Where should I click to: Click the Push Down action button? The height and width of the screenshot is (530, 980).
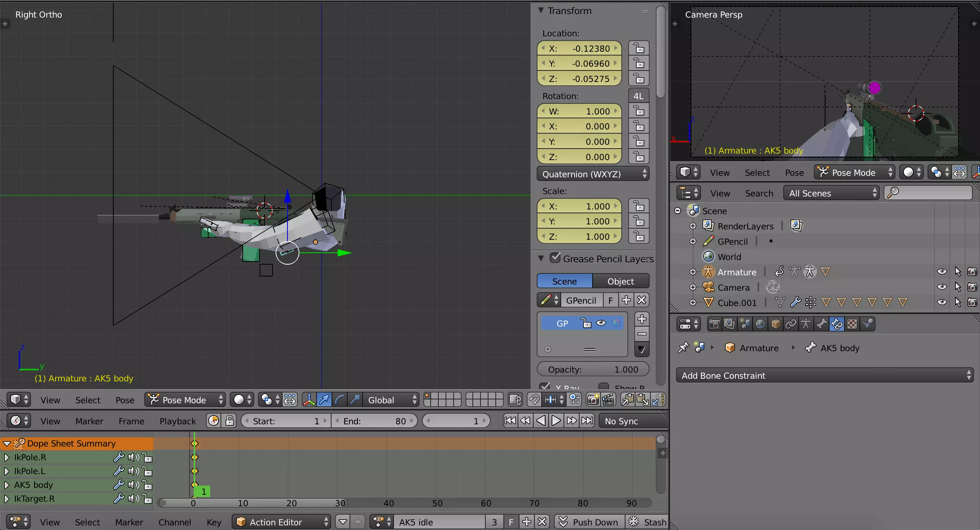pyautogui.click(x=589, y=522)
